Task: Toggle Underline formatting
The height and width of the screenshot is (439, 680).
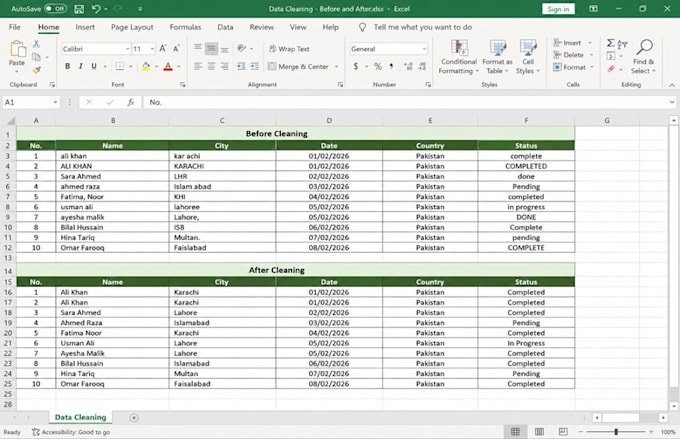Action: point(93,66)
